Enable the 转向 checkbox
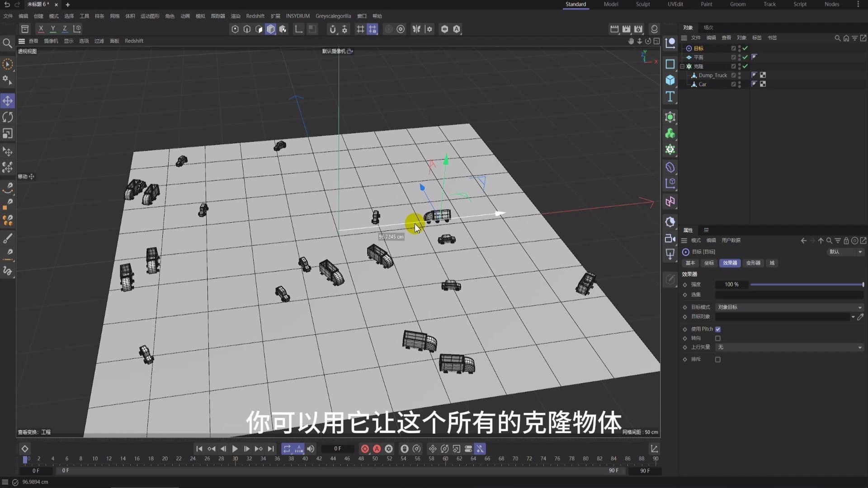This screenshot has height=488, width=868. click(718, 338)
